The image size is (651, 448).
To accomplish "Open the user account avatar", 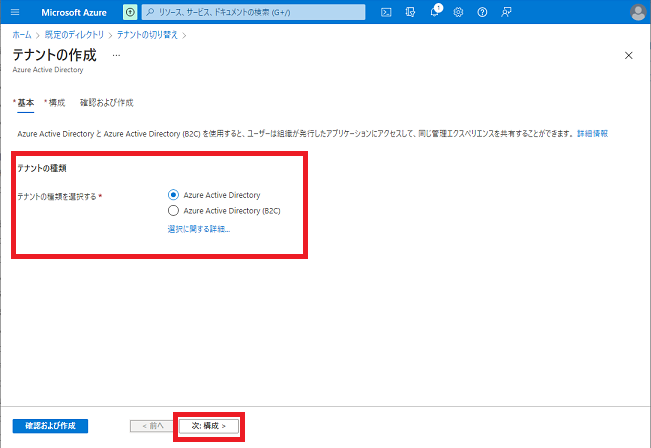I will pos(638,12).
